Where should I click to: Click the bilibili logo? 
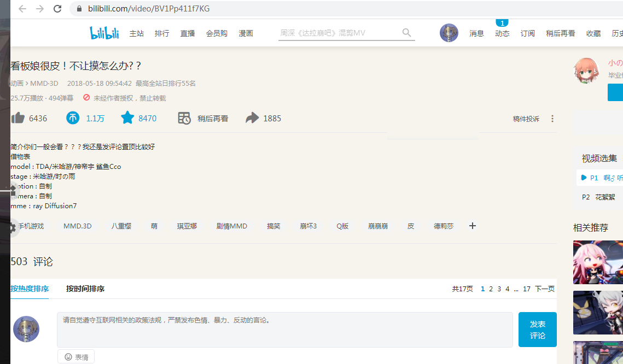104,32
